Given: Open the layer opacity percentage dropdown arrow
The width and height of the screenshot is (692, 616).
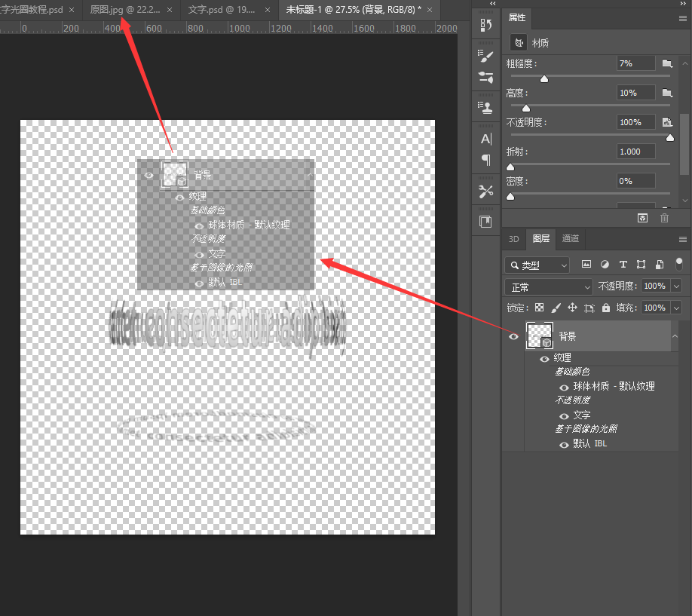Looking at the screenshot, I should pos(676,287).
